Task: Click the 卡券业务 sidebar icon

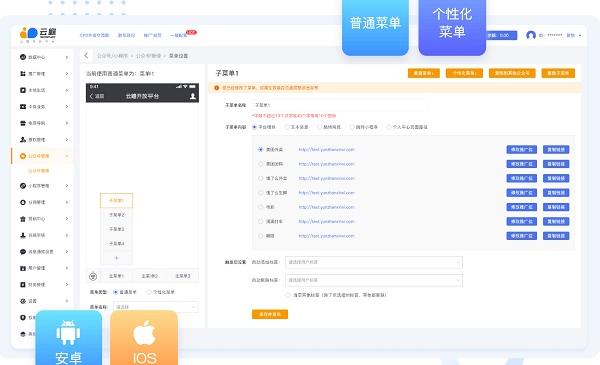Action: click(23, 107)
